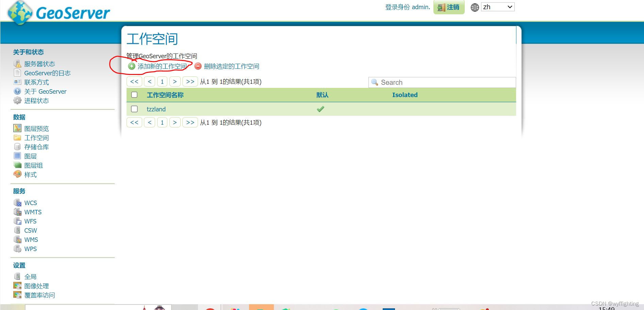Click the WCS service icon

click(17, 203)
